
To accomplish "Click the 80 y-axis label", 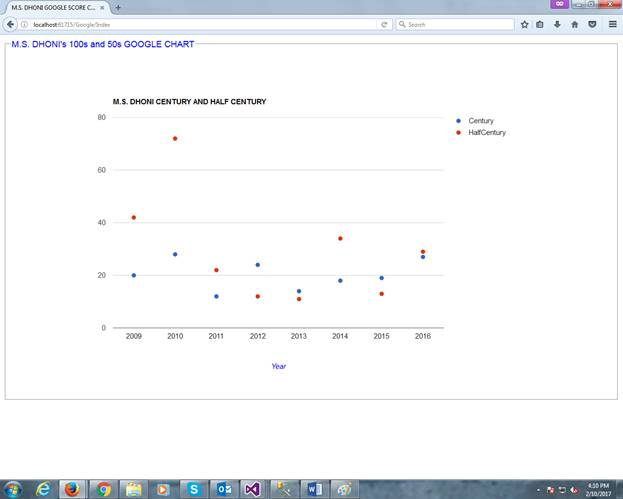I will (102, 117).
